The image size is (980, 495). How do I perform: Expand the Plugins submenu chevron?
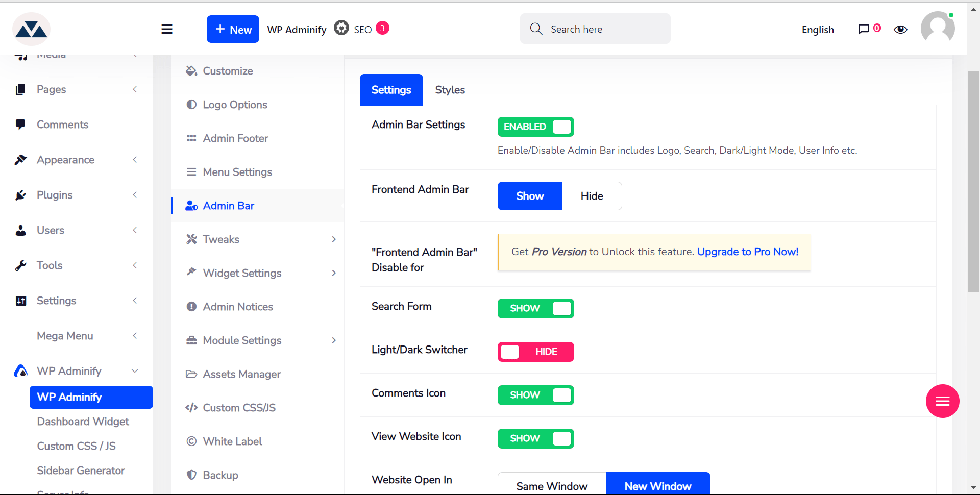point(135,195)
